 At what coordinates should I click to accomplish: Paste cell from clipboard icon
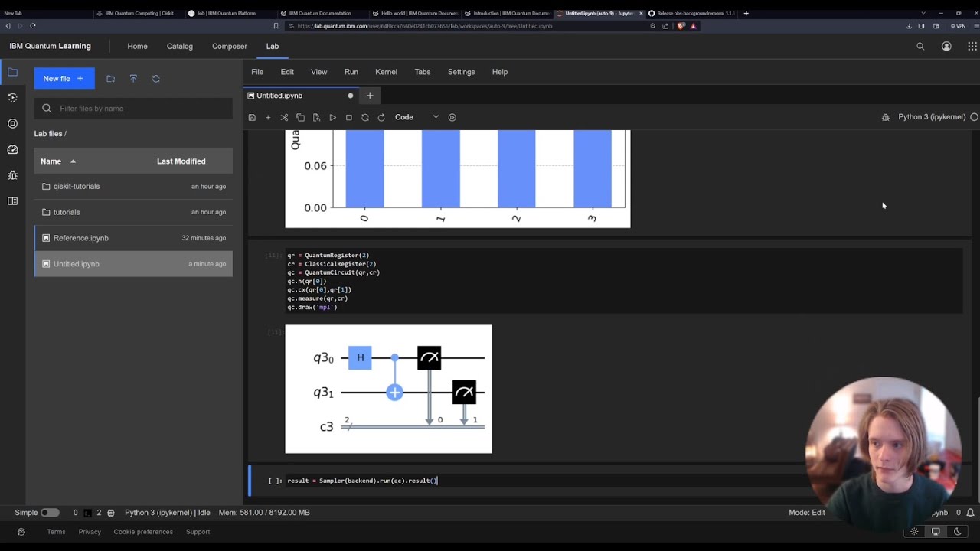click(316, 117)
